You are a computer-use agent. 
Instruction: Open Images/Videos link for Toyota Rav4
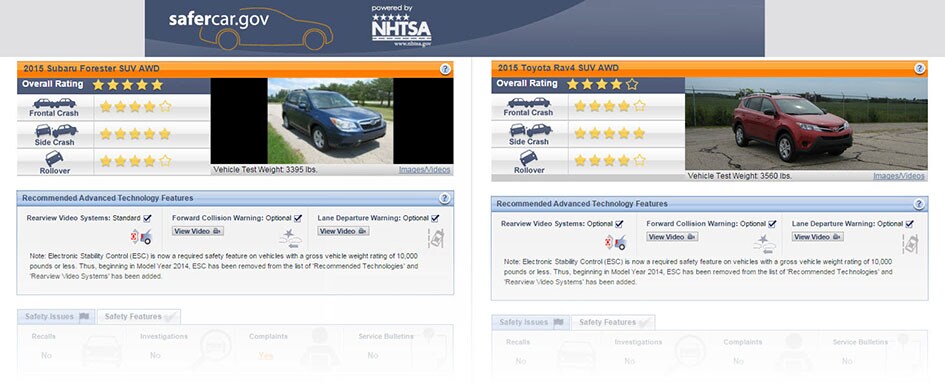click(899, 176)
